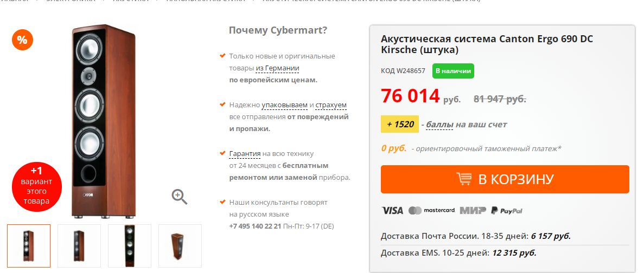Click the main Canton speaker product image
This screenshot has width=644, height=273.
click(103, 121)
